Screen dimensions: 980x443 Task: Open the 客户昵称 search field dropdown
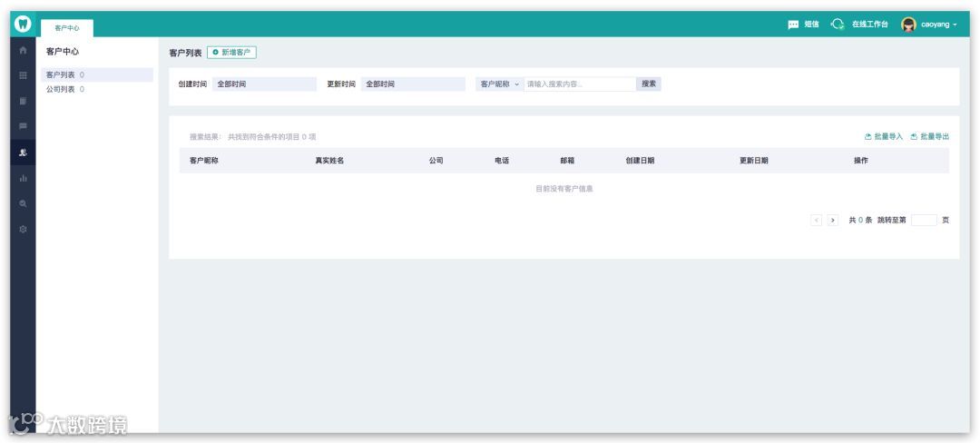(499, 84)
